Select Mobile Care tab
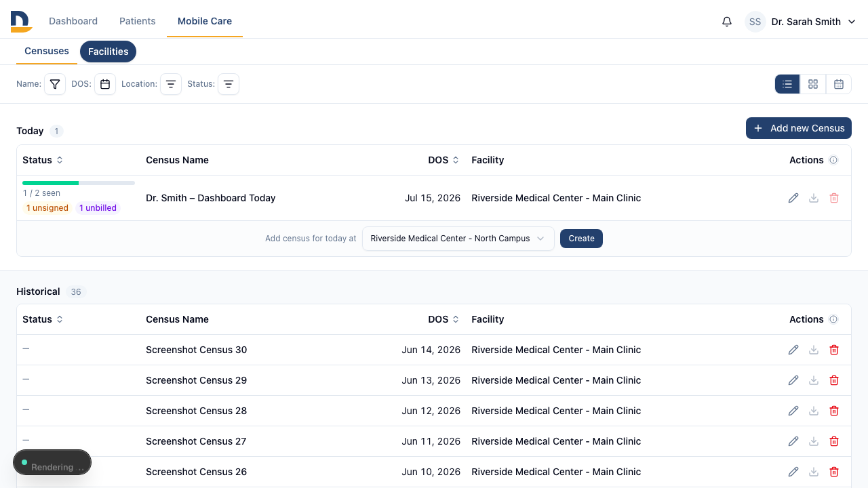This screenshot has height=488, width=868. click(x=205, y=21)
